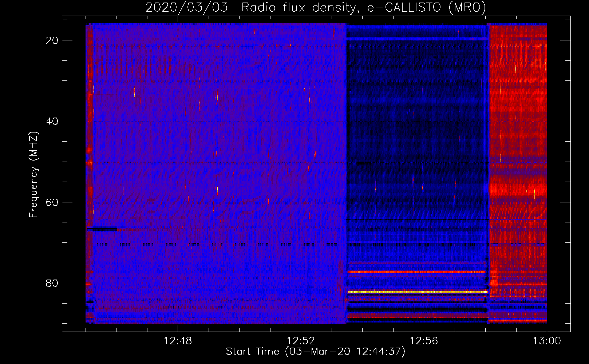Click the black dropout bar near 67 MHz

(x=102, y=229)
